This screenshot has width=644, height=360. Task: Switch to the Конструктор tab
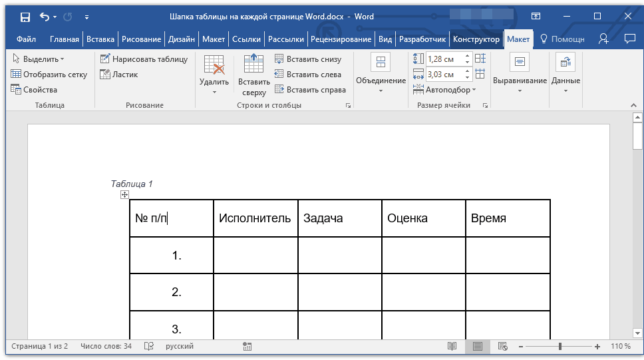click(x=476, y=39)
